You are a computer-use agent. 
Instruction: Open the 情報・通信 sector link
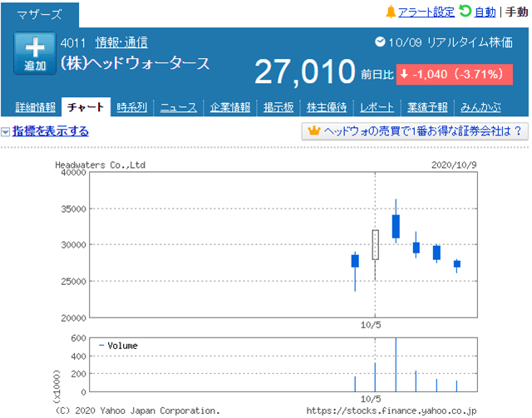pos(121,42)
